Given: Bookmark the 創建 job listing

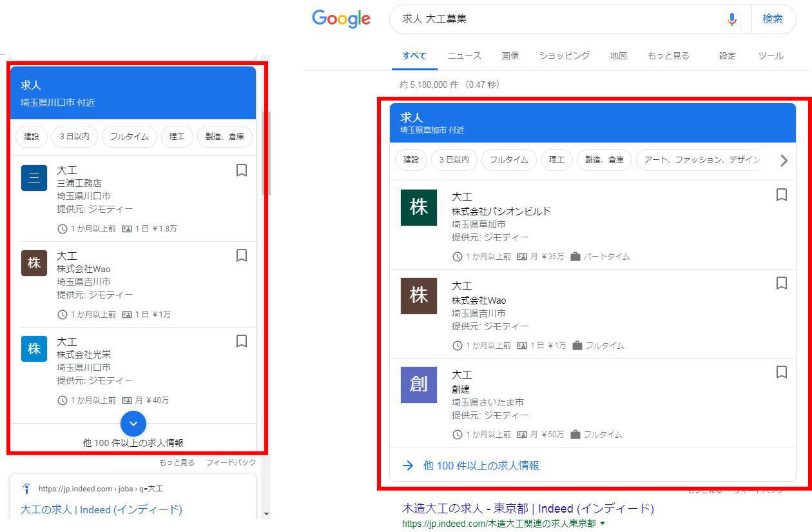Looking at the screenshot, I should [x=782, y=372].
